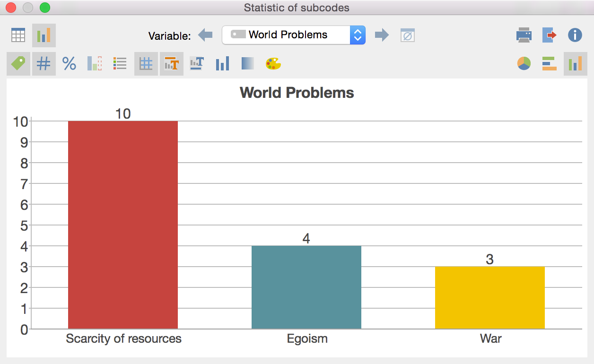Toggle absolute frequencies (# icon)
This screenshot has width=594, height=364.
(44, 63)
